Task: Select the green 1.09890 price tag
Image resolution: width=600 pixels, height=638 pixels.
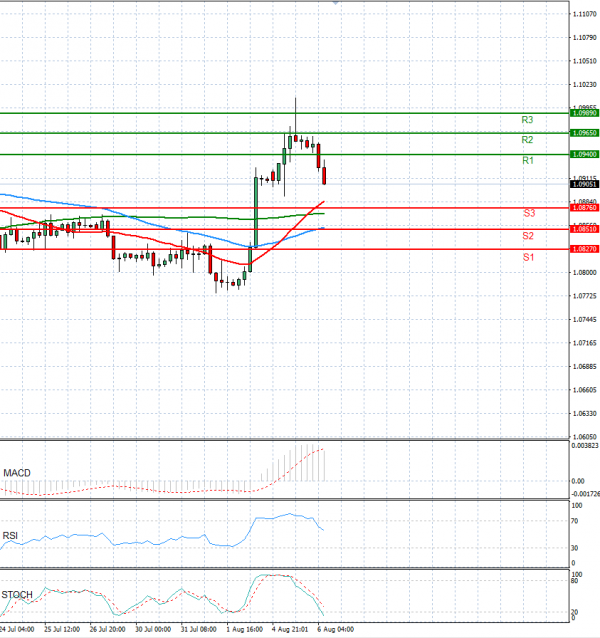Action: tap(585, 113)
